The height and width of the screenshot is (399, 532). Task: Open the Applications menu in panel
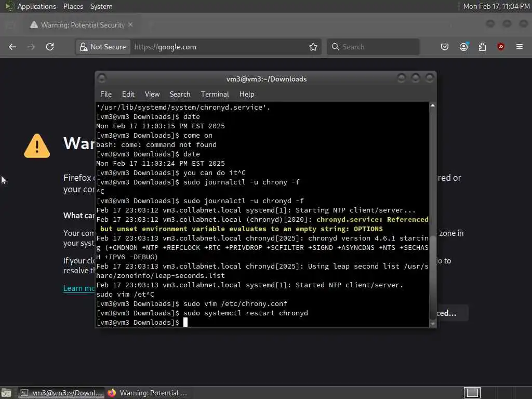(30, 6)
